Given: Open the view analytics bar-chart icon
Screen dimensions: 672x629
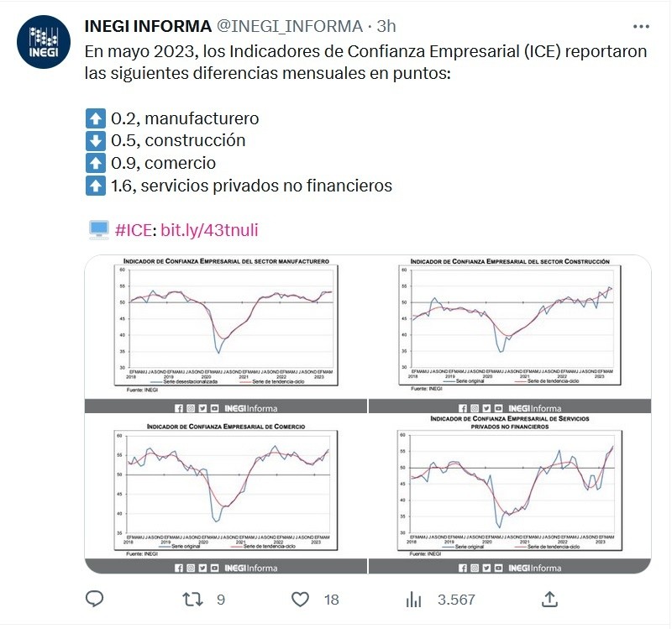Looking at the screenshot, I should pyautogui.click(x=413, y=599).
